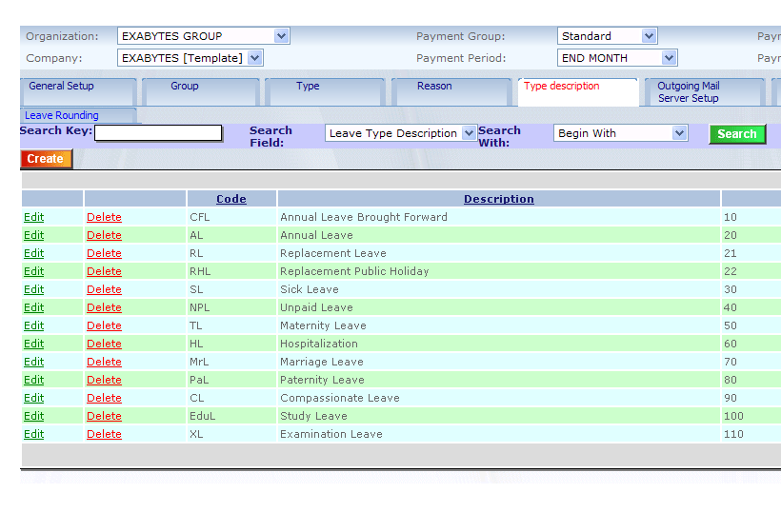The width and height of the screenshot is (781, 532).
Task: Click the orange Create button
Action: [45, 159]
